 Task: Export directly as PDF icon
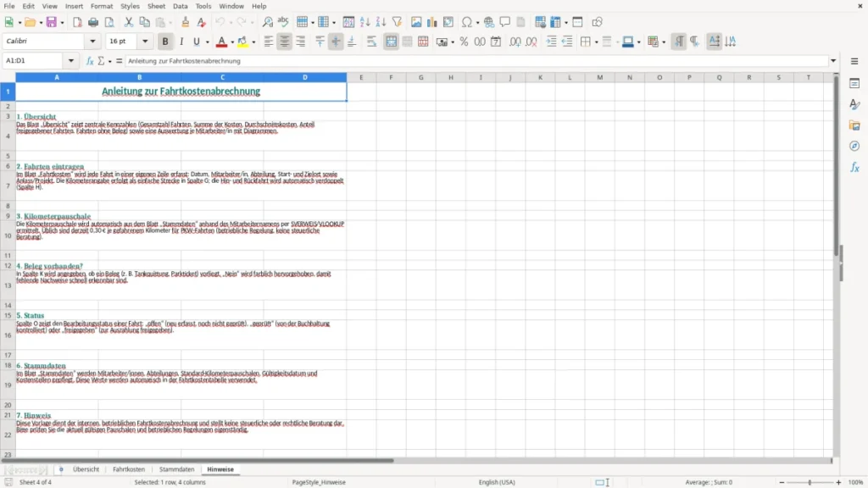pyautogui.click(x=77, y=22)
